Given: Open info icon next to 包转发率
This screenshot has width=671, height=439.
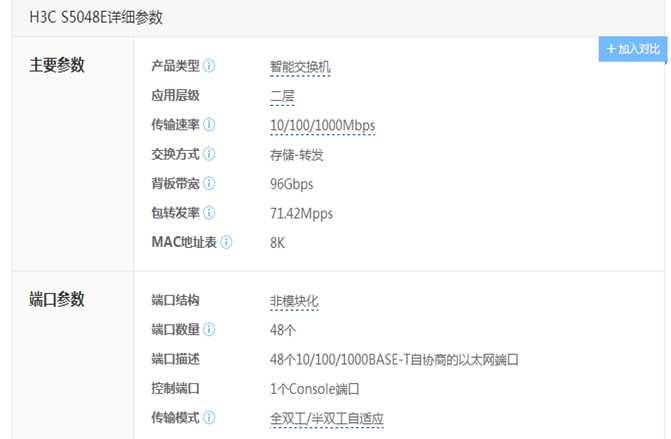Looking at the screenshot, I should click(209, 213).
